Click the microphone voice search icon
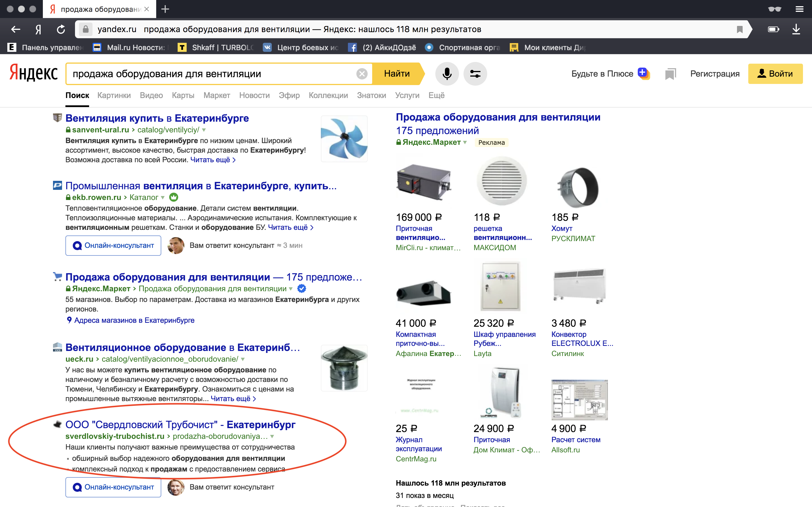The height and width of the screenshot is (507, 812). coord(447,74)
